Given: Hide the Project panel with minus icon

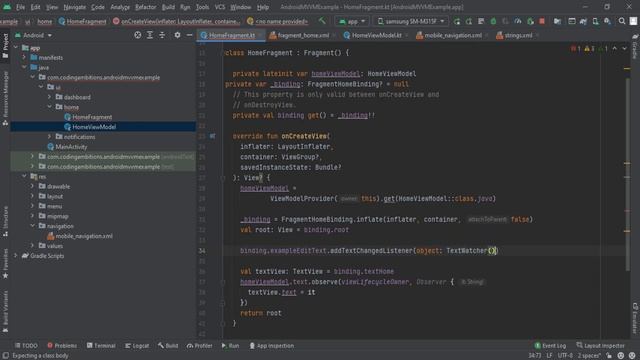Looking at the screenshot, I should point(189,36).
